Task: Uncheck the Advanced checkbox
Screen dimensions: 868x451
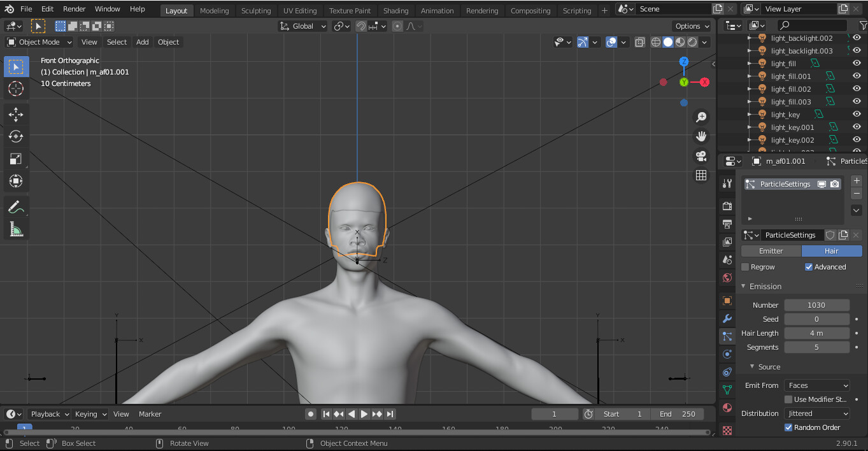Action: pos(809,267)
